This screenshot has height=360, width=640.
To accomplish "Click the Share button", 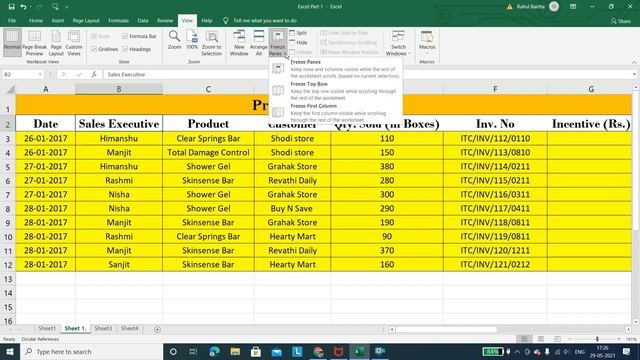I will click(x=620, y=20).
